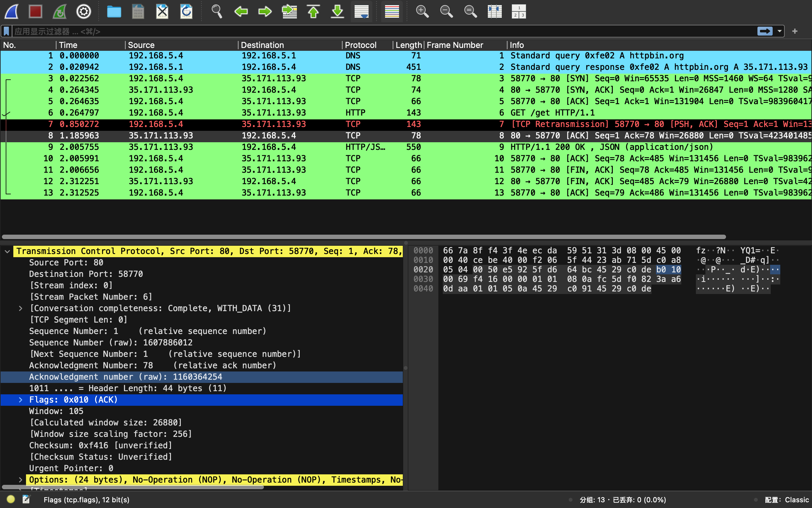Collapse Transmission Control Protocol tree
Screen dimensions: 812x508
pyautogui.click(x=7, y=251)
